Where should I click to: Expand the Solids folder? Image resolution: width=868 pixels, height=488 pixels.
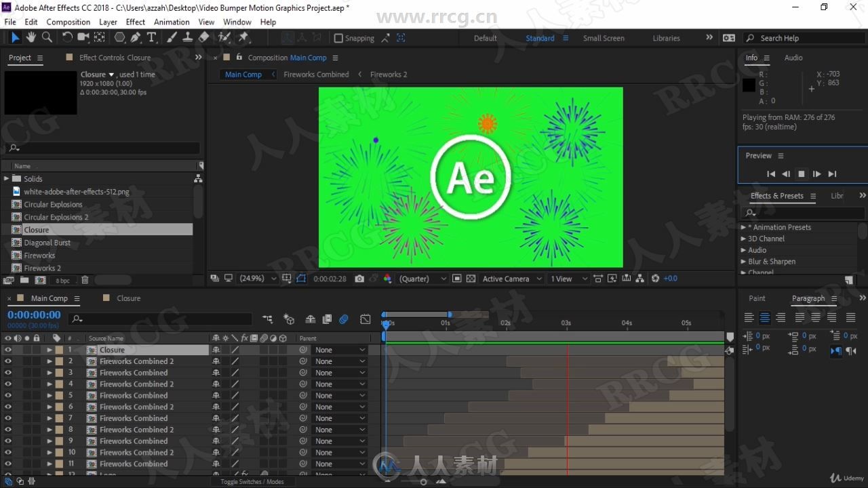6,178
